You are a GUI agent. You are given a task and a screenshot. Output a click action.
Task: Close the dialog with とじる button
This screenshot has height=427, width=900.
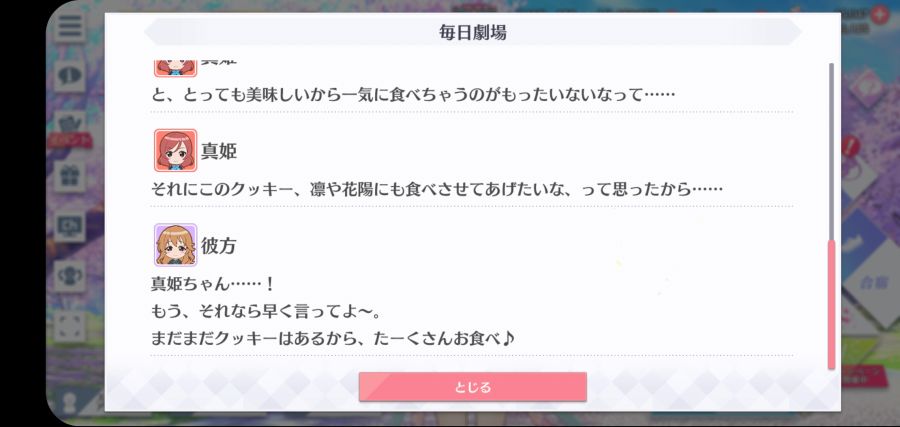point(472,387)
